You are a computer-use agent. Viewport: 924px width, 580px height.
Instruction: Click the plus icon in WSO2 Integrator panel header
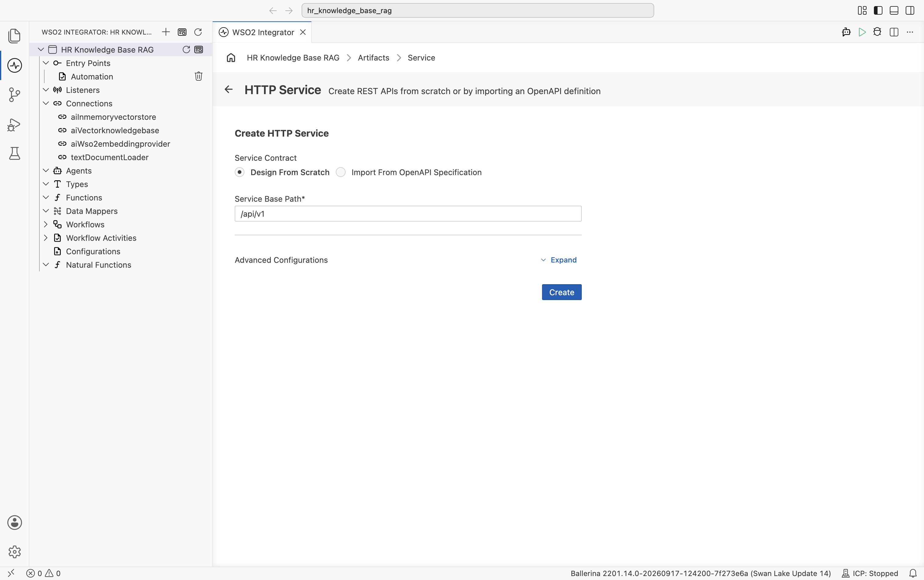pyautogui.click(x=166, y=32)
